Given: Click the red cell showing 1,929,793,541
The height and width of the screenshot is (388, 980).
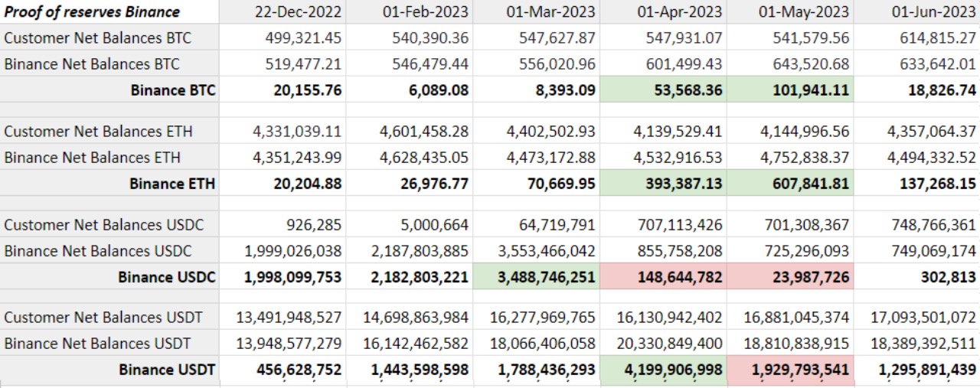Looking at the screenshot, I should (790, 370).
